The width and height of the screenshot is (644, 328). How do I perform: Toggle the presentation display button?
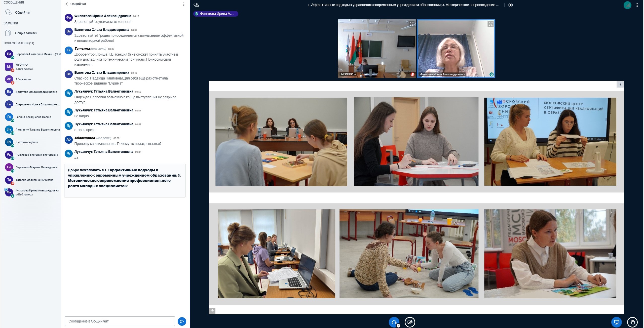pyautogui.click(x=616, y=322)
